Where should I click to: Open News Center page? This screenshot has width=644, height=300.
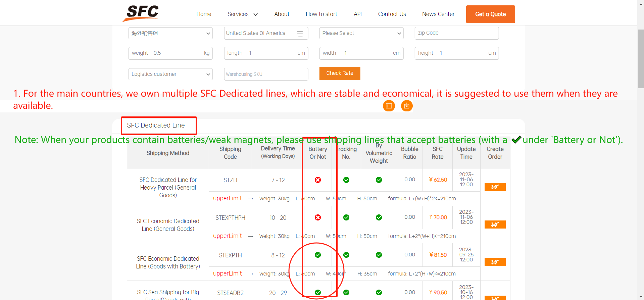438,14
